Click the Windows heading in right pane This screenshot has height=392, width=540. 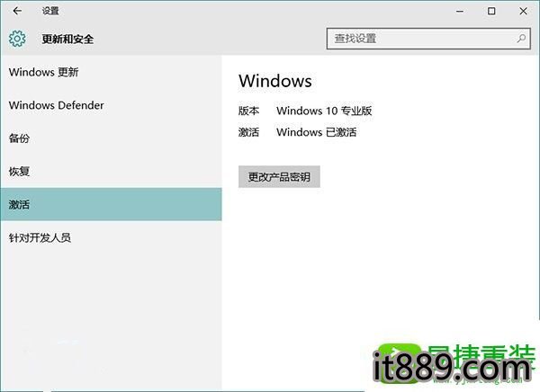[x=275, y=81]
